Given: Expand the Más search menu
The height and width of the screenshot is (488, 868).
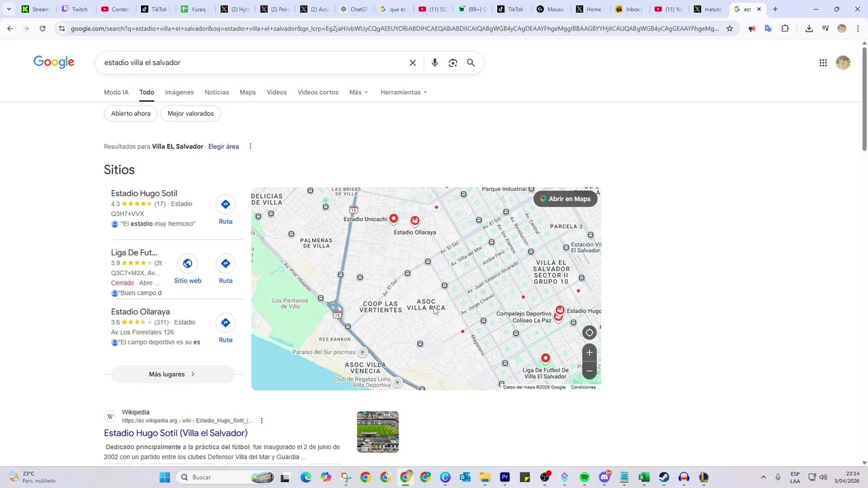Looking at the screenshot, I should (x=359, y=92).
